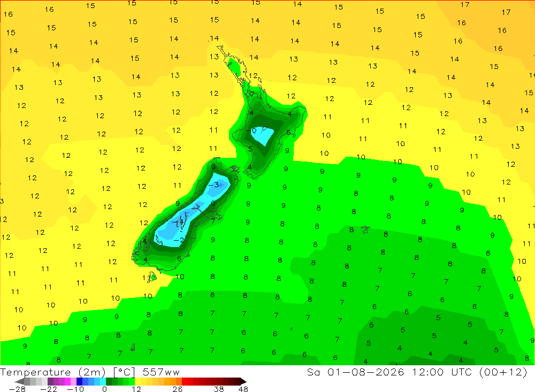Screen dimensions: 535x392
Task: Click the legend label -28
Action: [17, 389]
